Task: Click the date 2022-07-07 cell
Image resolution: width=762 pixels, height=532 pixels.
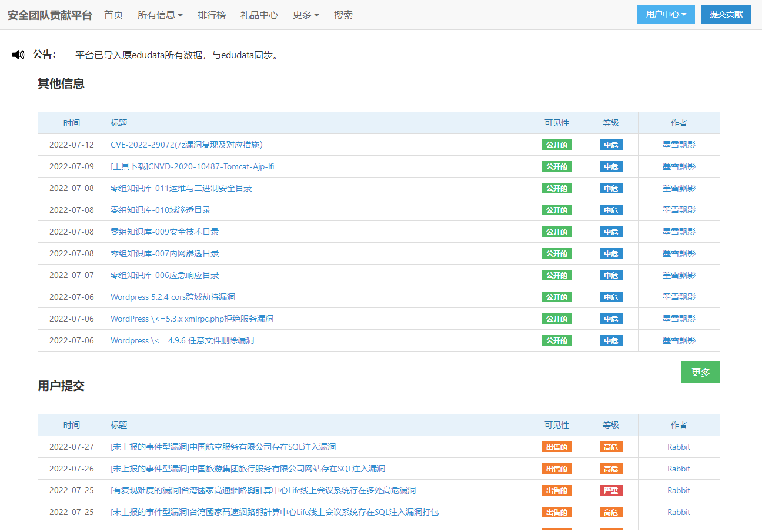Action: [72, 275]
